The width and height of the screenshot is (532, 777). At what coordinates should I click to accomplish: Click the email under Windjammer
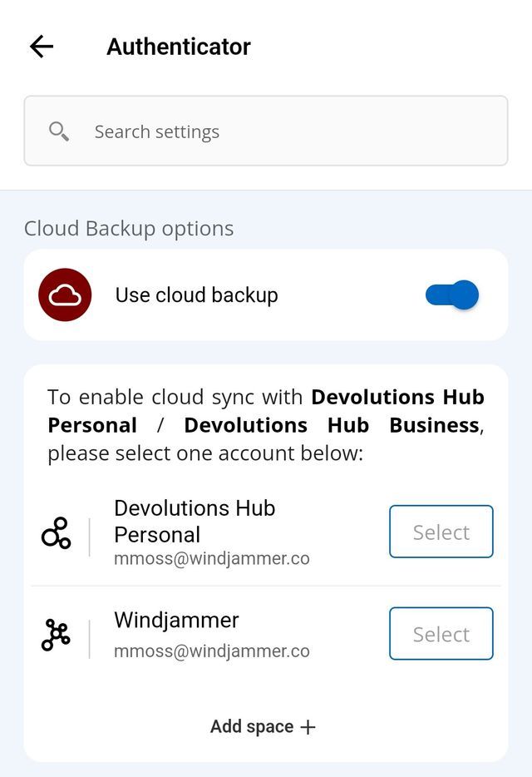(x=212, y=651)
